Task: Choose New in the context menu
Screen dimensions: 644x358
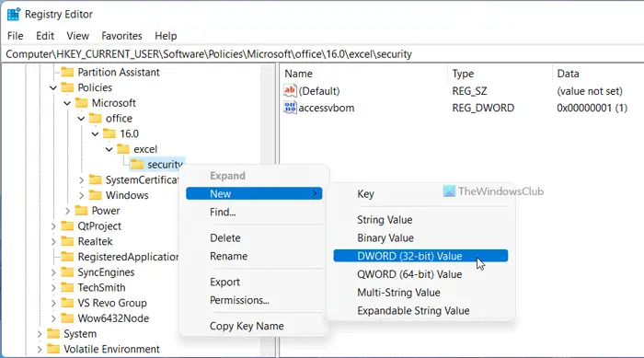Action: coord(254,193)
